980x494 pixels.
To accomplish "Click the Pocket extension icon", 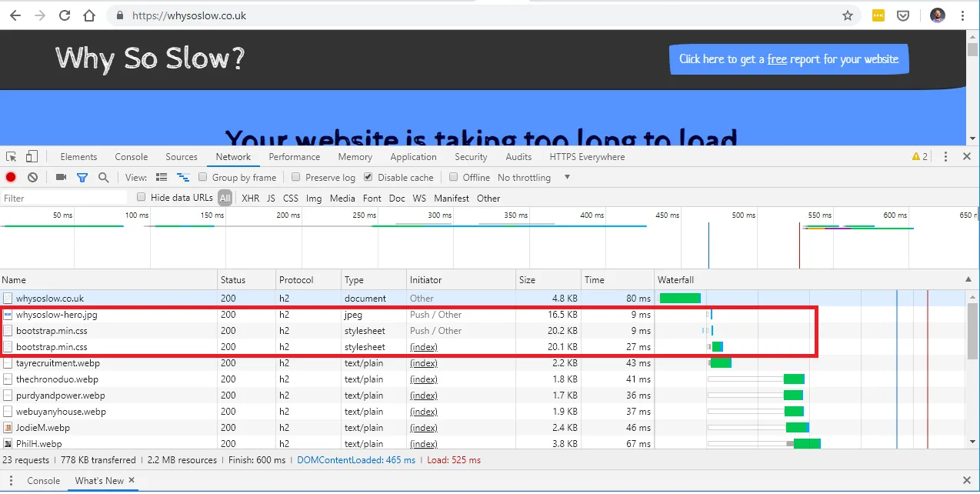I will tap(905, 15).
